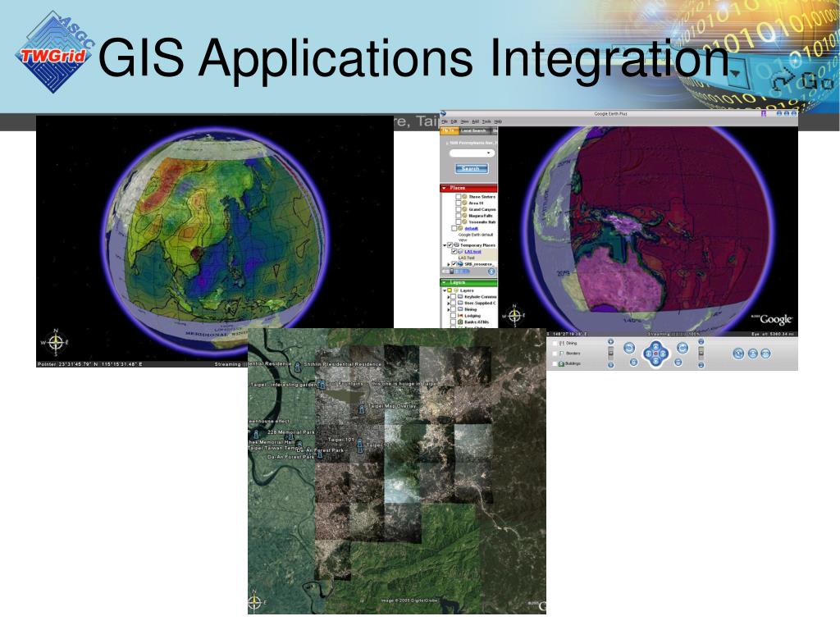The height and width of the screenshot is (630, 840).
Task: Pan left using the navigation pad arrow
Action: click(649, 354)
